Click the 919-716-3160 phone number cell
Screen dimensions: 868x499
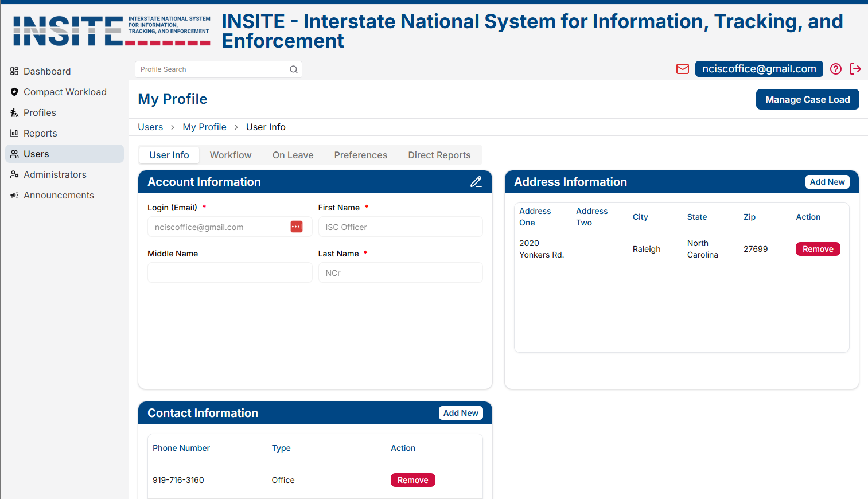(x=178, y=480)
